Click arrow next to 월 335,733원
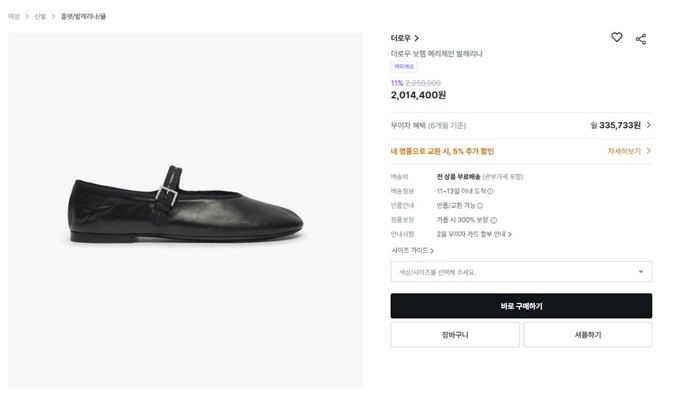This screenshot has height=405, width=700. (x=648, y=125)
